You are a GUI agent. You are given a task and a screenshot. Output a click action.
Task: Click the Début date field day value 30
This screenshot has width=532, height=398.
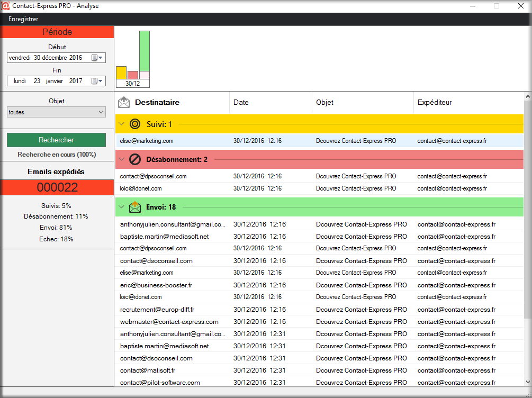coord(37,58)
